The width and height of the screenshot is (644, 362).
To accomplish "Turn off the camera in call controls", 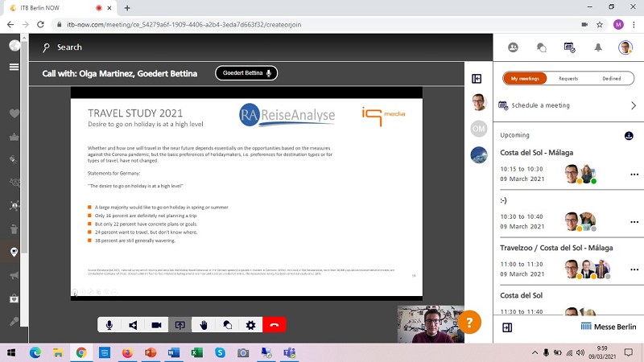I will pos(156,325).
